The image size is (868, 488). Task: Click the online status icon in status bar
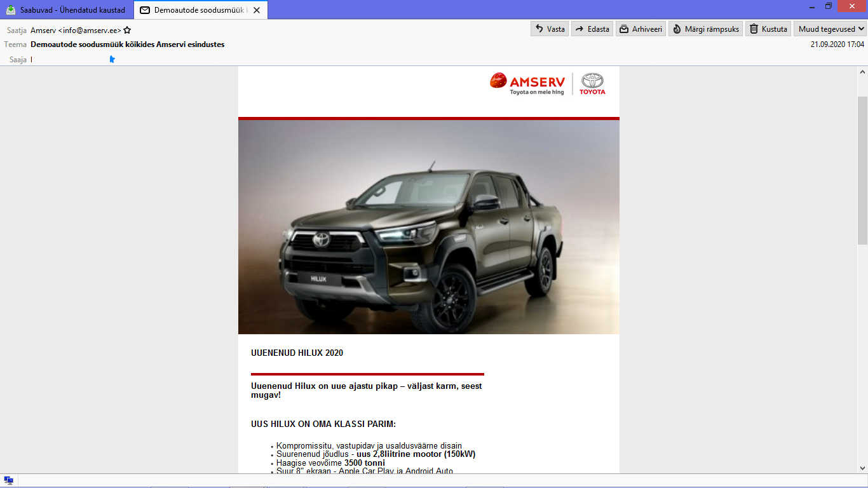[9, 480]
